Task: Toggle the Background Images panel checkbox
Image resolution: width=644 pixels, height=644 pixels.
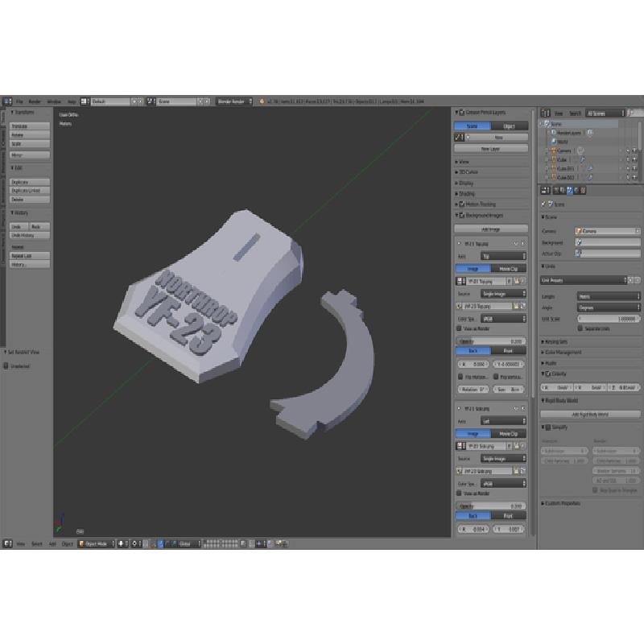Action: click(461, 215)
